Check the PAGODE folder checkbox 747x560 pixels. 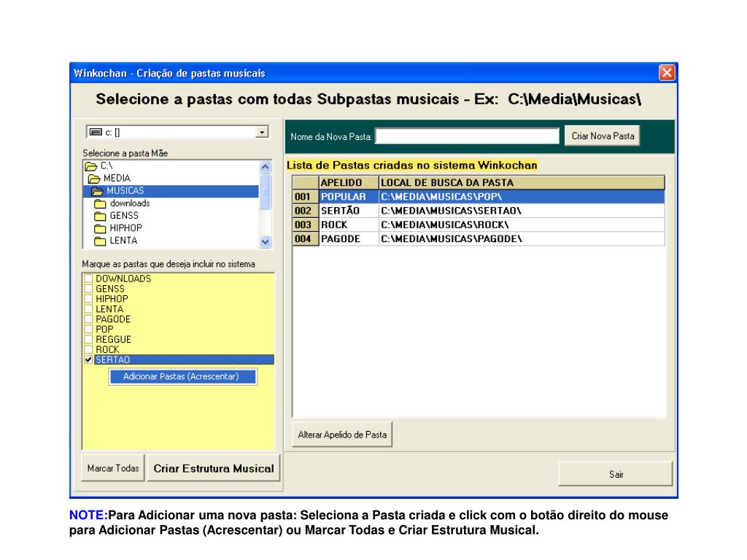tap(88, 319)
